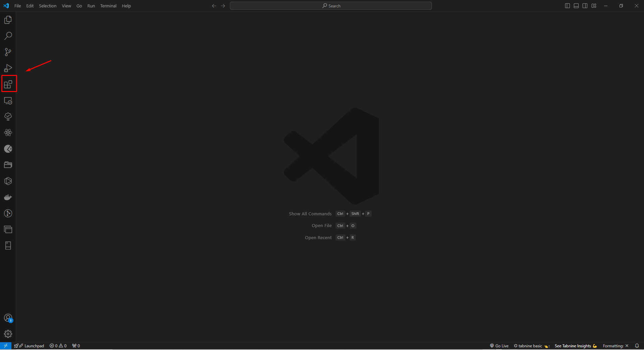This screenshot has height=350, width=644.
Task: Open the Terminal menu
Action: [108, 6]
